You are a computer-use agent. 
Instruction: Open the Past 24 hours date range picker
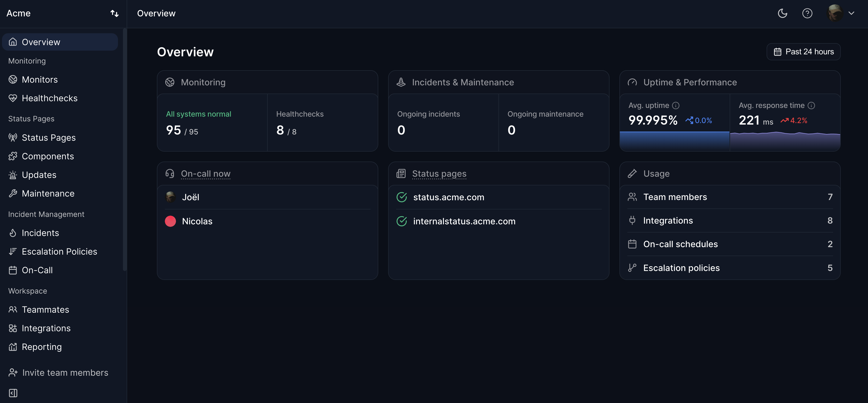click(804, 52)
